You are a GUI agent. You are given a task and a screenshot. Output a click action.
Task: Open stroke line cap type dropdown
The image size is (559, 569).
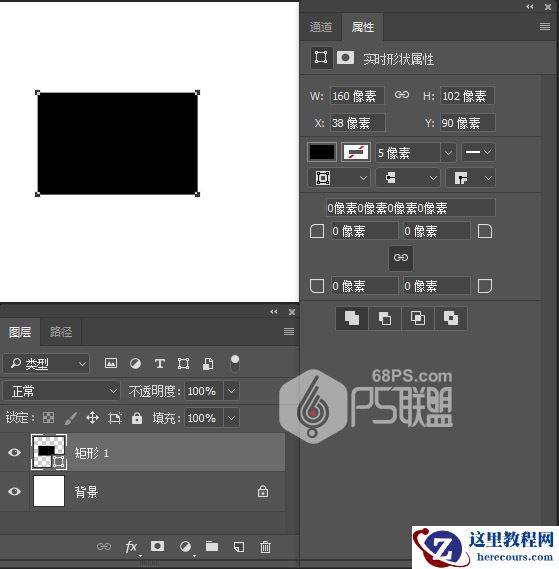pyautogui.click(x=408, y=178)
